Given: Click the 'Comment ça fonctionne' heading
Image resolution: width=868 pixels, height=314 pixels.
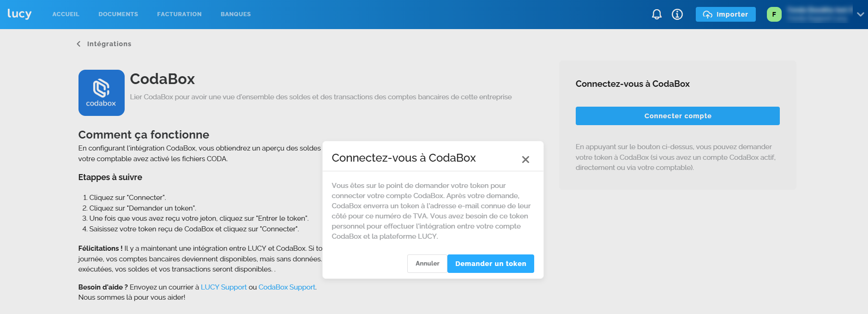Looking at the screenshot, I should (144, 135).
